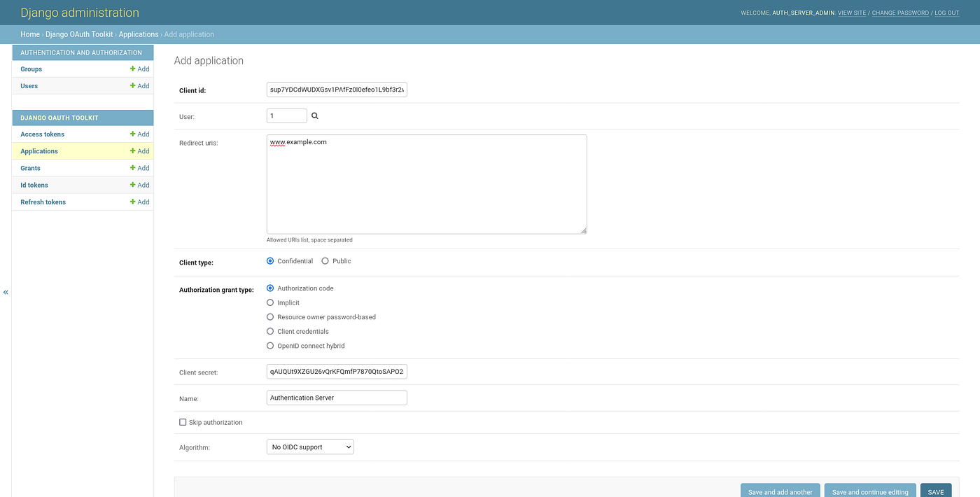Select the Public client type
Image resolution: width=980 pixels, height=497 pixels.
[325, 260]
